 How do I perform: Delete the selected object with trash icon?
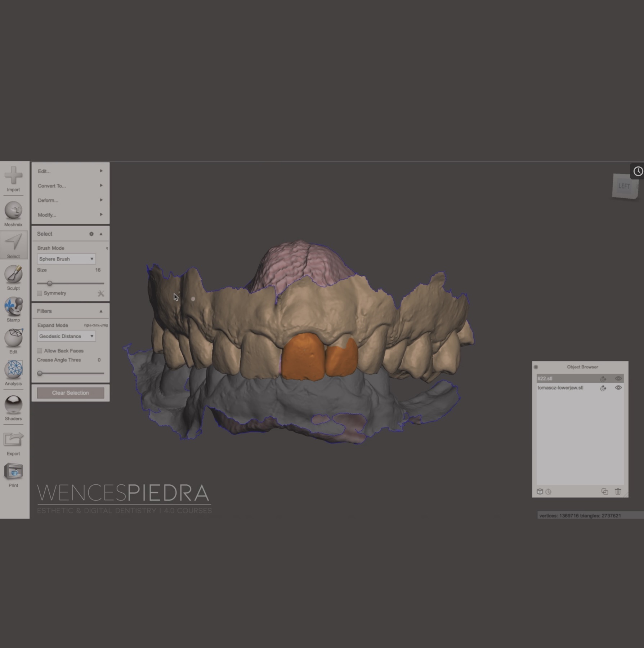[x=618, y=492]
